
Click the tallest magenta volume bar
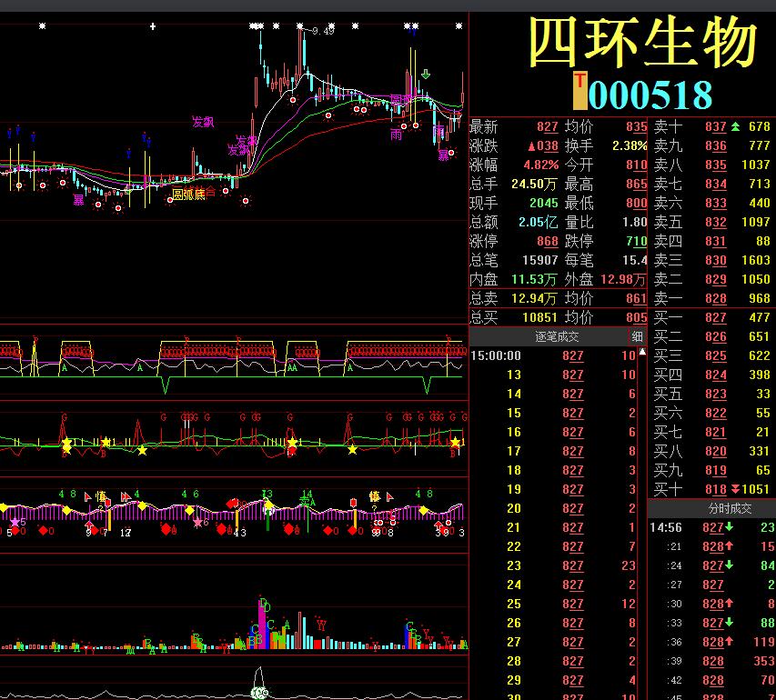pyautogui.click(x=262, y=624)
